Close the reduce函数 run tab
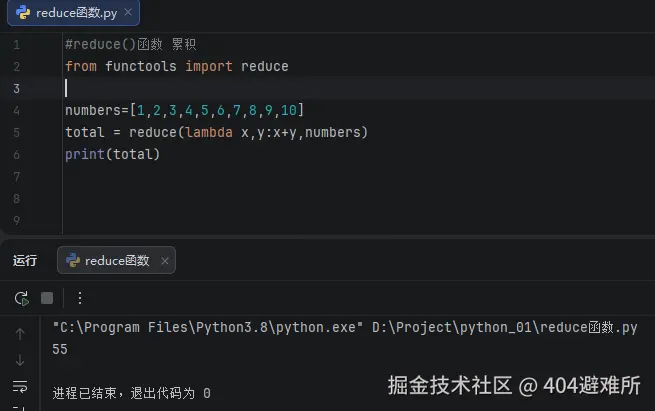Screen dimensions: 655x411 (x=164, y=261)
